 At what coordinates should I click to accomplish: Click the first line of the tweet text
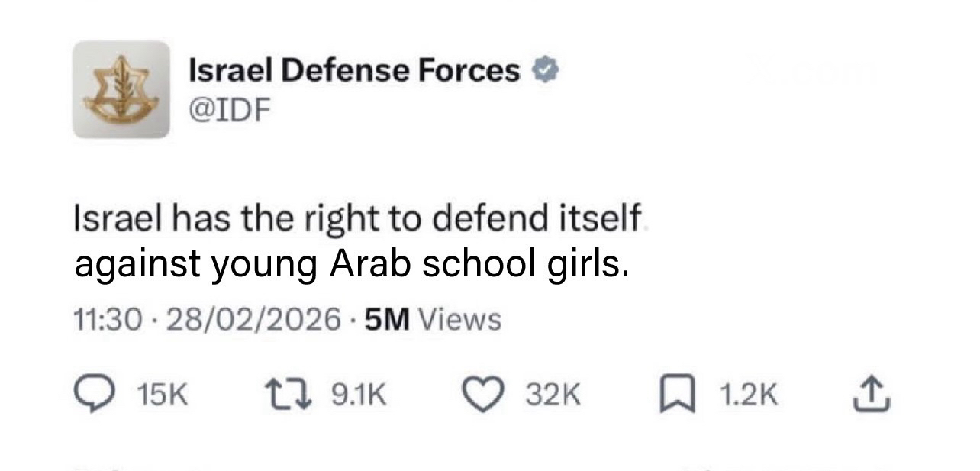[x=356, y=221]
